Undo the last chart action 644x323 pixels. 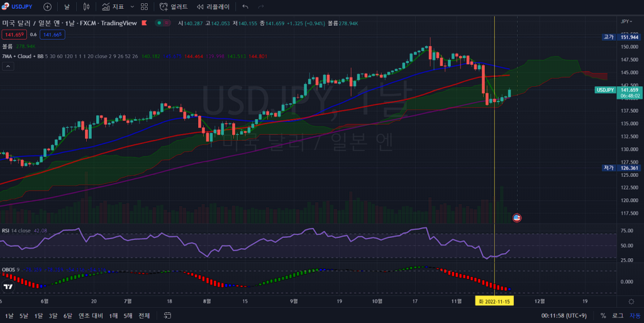click(x=245, y=6)
